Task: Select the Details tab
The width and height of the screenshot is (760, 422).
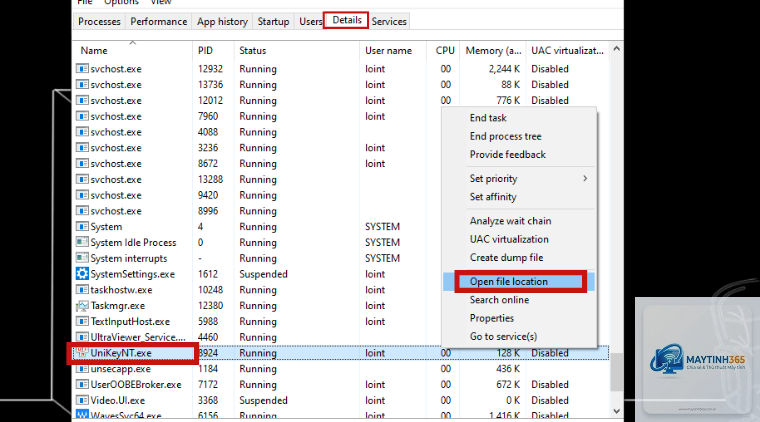Action: point(347,20)
